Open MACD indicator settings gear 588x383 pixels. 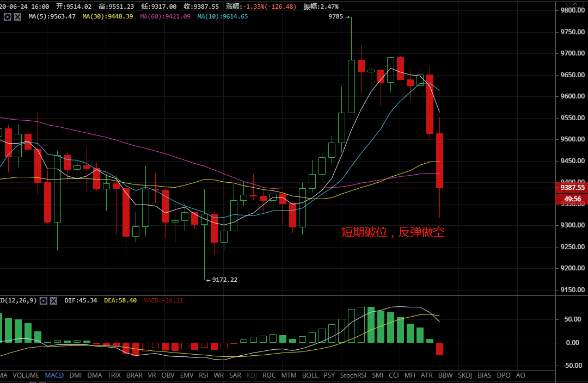(x=44, y=300)
